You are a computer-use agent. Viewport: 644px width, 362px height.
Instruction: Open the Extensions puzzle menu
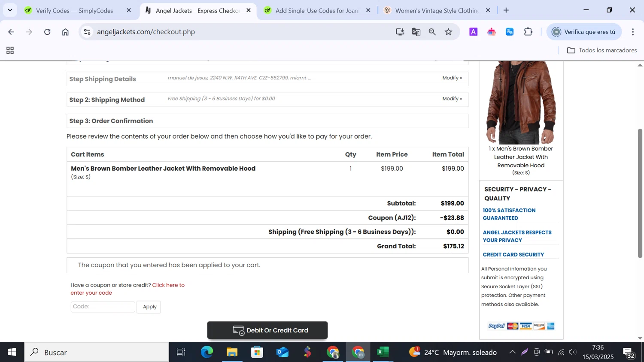click(x=528, y=32)
